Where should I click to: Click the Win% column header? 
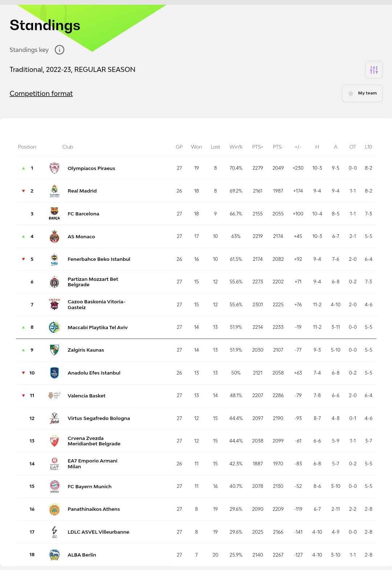coord(236,147)
